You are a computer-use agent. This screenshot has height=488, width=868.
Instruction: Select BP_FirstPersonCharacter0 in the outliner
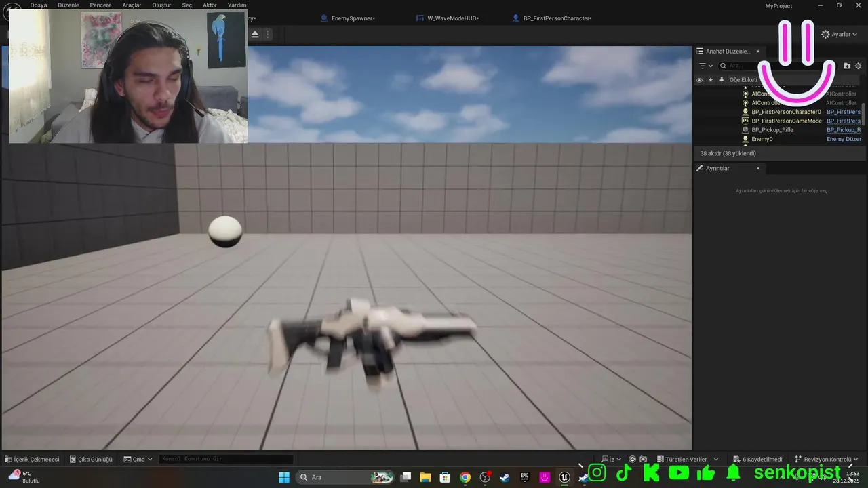point(786,112)
